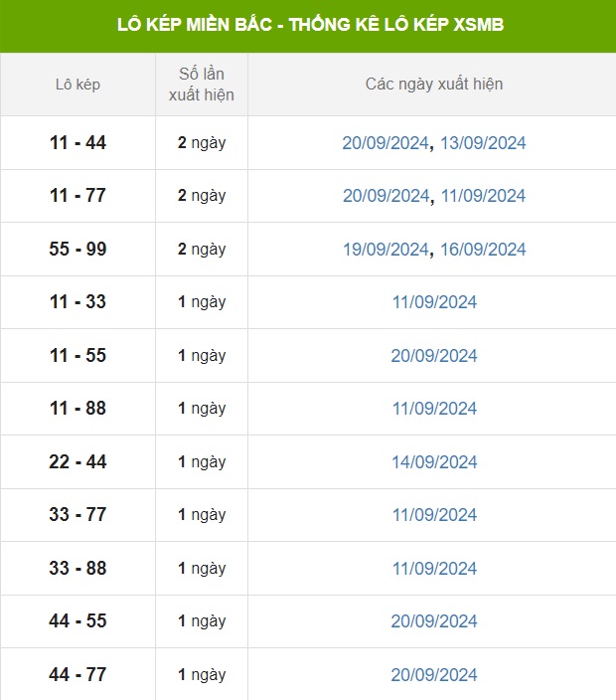Select the 22 - 44 pair cell
Screen dimensions: 616x700
pos(77,462)
